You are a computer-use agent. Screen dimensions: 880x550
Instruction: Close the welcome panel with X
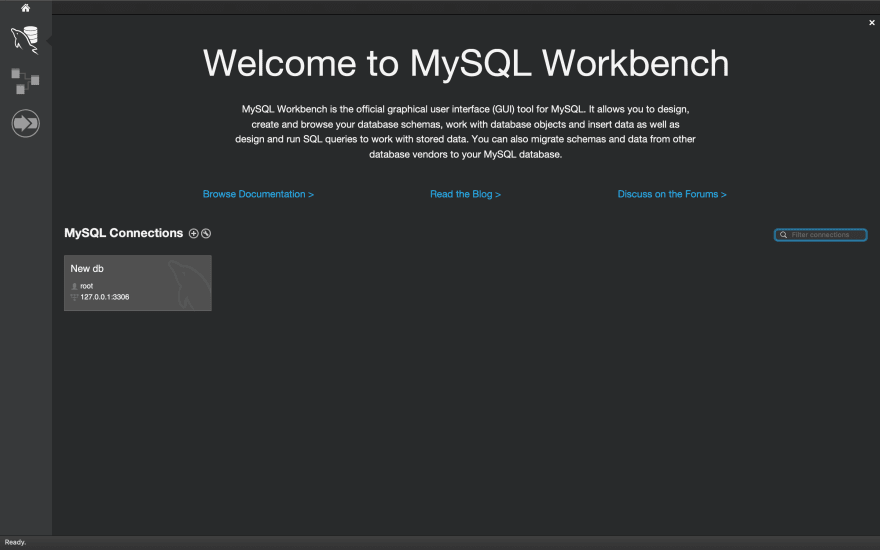[x=872, y=23]
